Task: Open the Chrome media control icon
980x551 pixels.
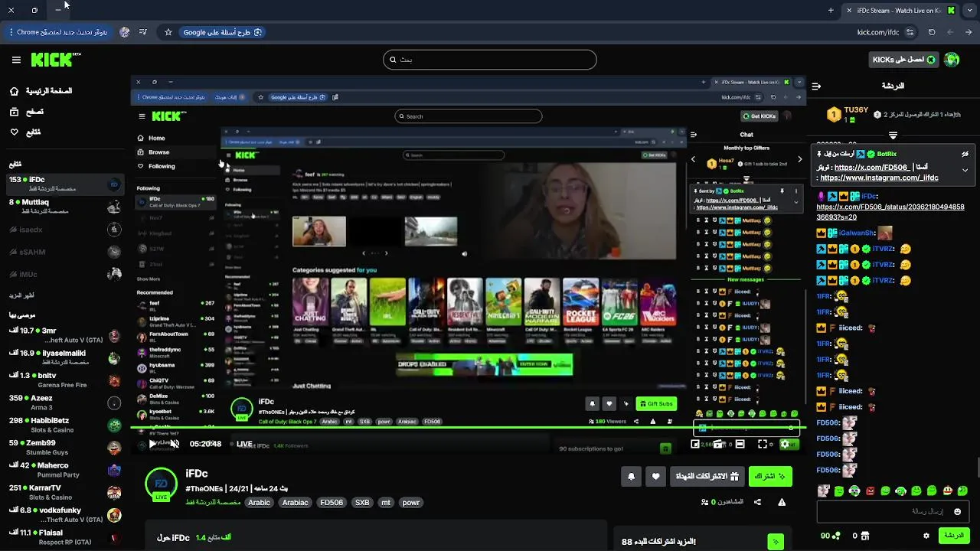Action: click(x=143, y=32)
